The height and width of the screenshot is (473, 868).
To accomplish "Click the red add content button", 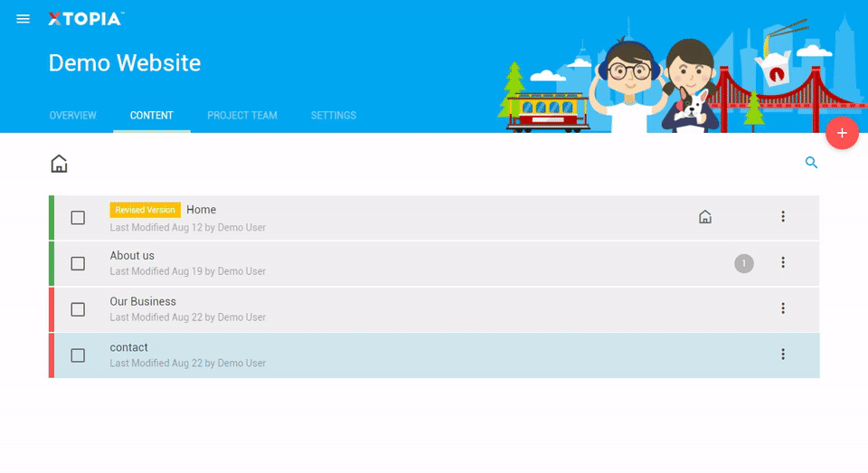I will (841, 133).
